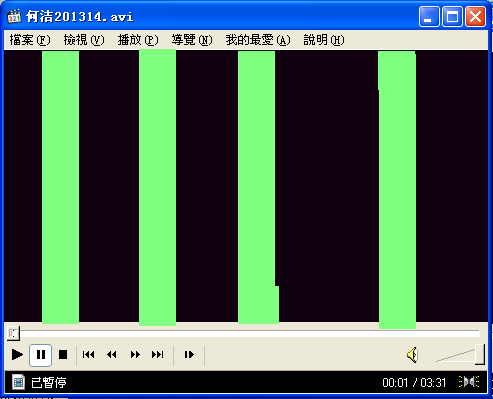Screen dimensions: 493x399
Task: Stop the video playback
Action: tap(63, 355)
